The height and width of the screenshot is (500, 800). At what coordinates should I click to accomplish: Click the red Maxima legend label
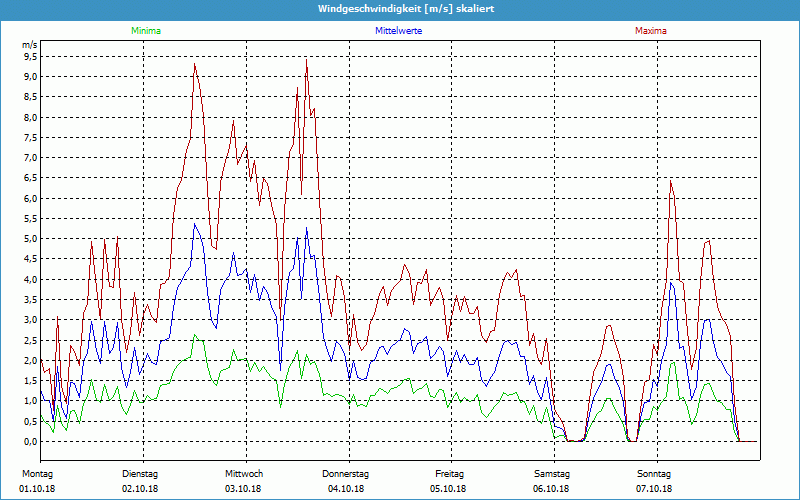tap(651, 31)
